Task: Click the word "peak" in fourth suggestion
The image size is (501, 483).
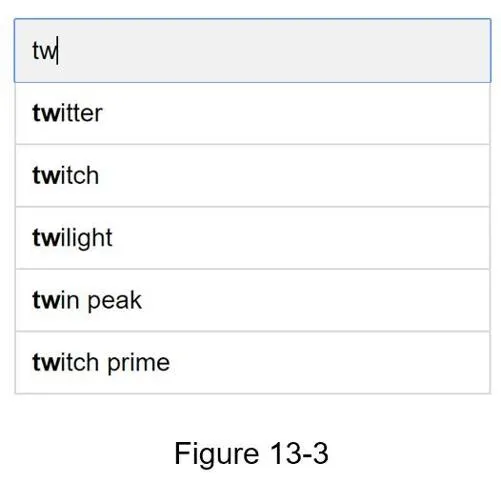Action: point(115,301)
